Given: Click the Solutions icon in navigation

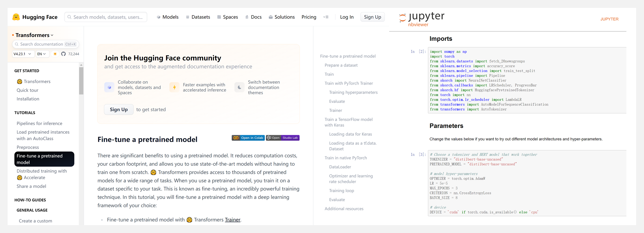Looking at the screenshot, I should (271, 17).
